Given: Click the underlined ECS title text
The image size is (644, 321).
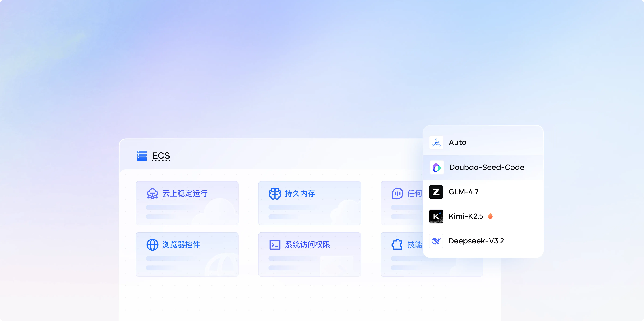Looking at the screenshot, I should click(x=161, y=156).
